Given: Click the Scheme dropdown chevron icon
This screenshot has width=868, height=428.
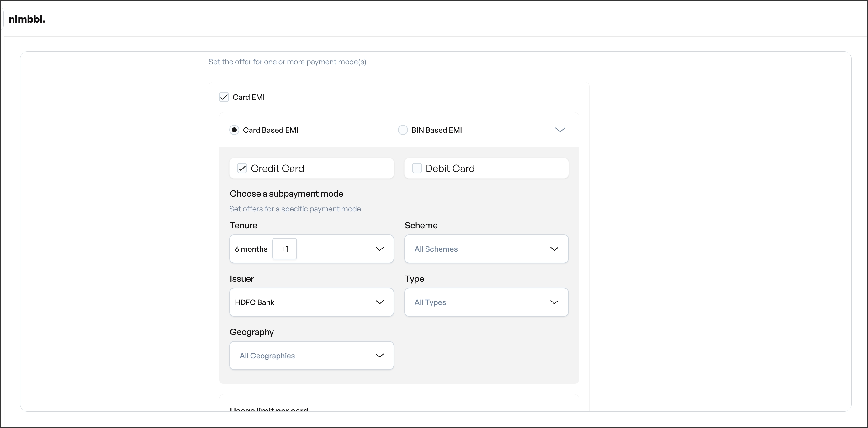Looking at the screenshot, I should click(554, 249).
